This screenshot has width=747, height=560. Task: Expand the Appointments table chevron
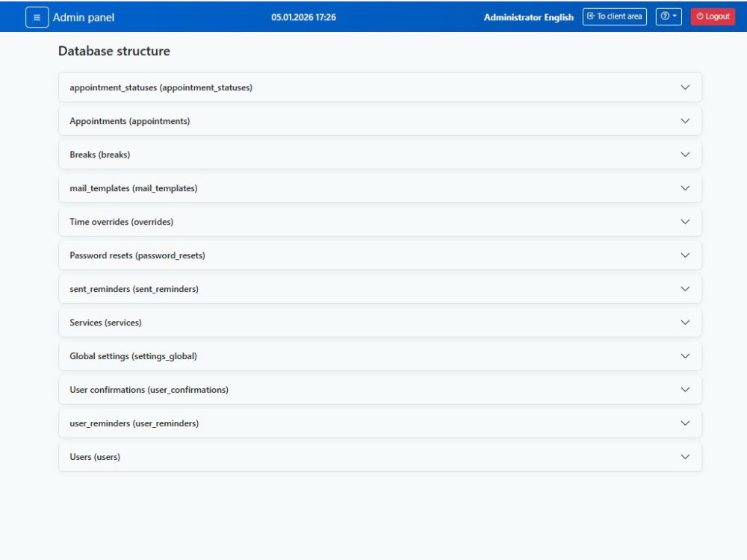pos(685,121)
